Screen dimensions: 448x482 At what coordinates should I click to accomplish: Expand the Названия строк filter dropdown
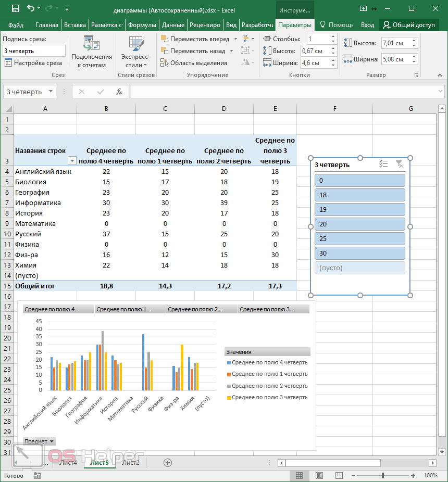[72, 161]
